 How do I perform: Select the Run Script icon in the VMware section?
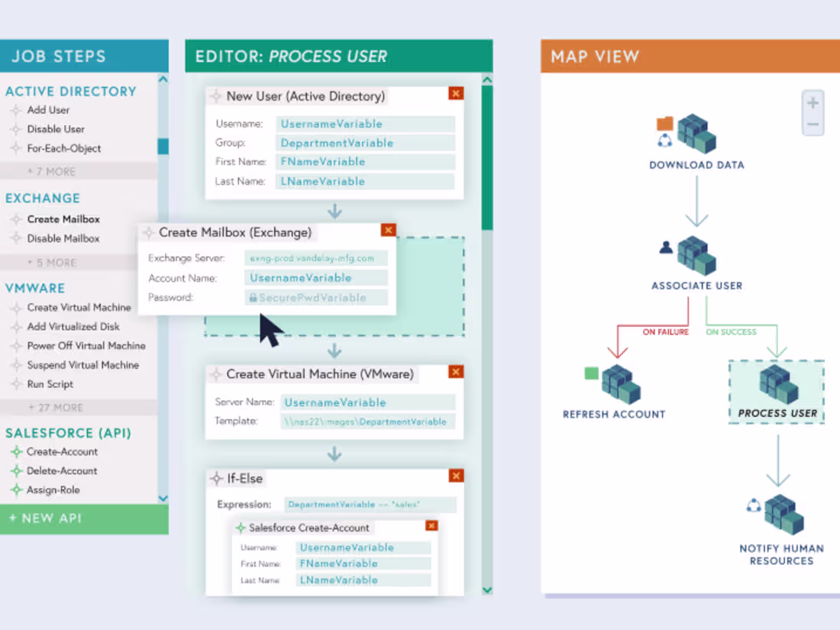click(x=17, y=384)
